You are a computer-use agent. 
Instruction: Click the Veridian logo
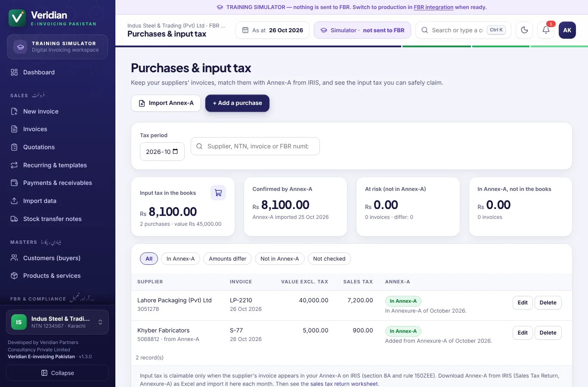tap(17, 18)
